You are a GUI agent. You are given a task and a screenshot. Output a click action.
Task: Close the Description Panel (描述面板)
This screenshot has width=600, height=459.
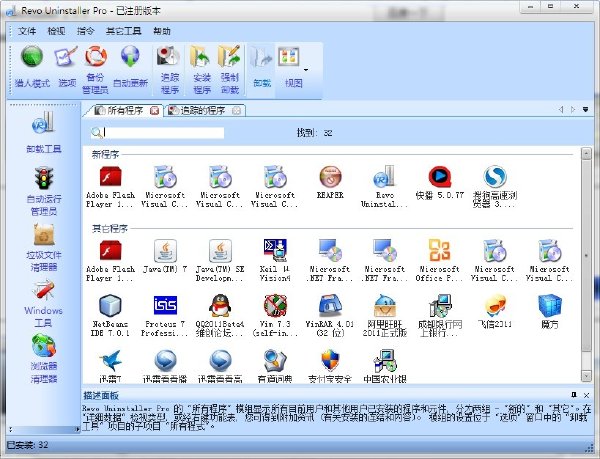point(586,395)
